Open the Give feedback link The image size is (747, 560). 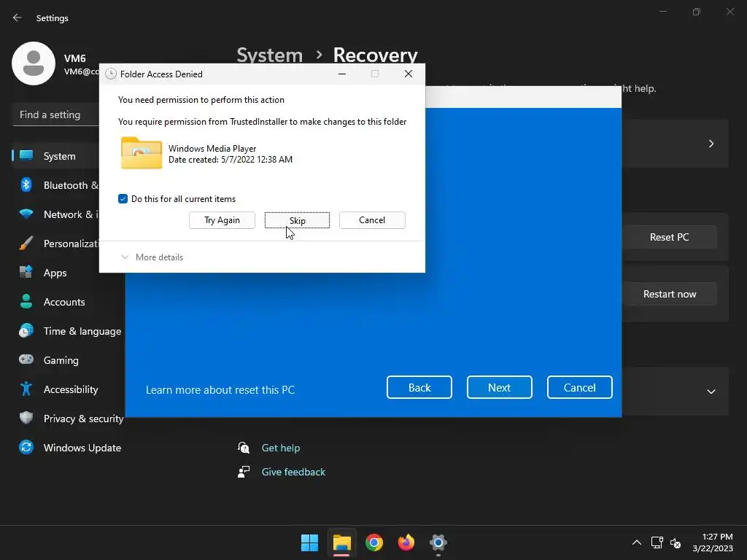click(293, 472)
